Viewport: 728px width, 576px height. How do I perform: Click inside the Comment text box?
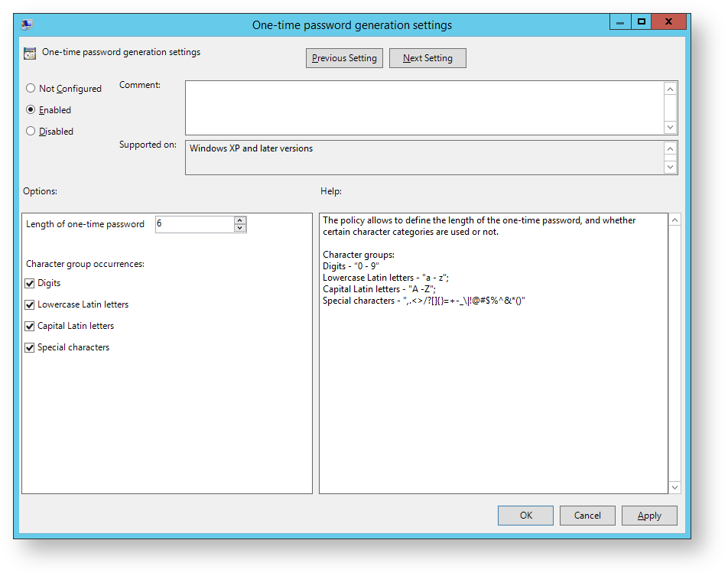tap(424, 107)
